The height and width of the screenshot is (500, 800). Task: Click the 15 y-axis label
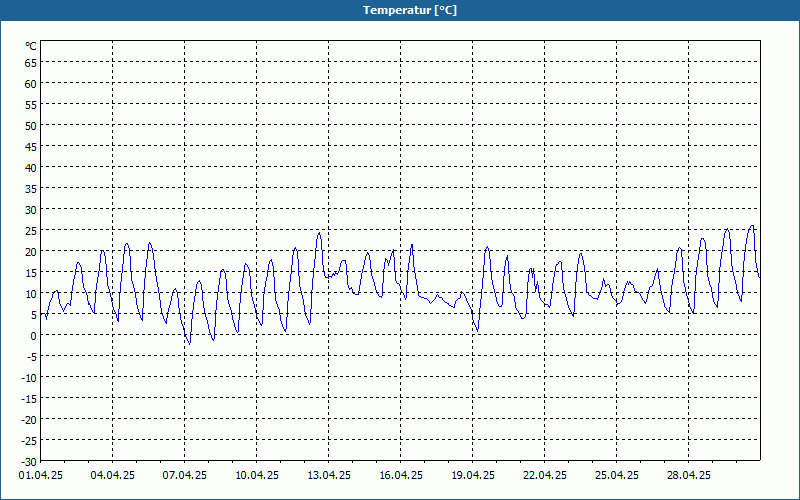click(31, 273)
